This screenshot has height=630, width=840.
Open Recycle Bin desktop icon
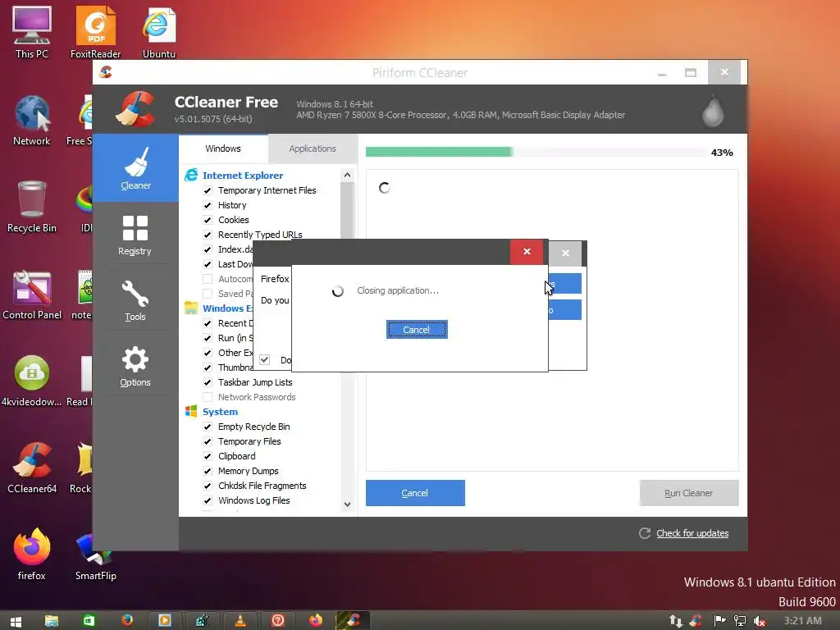coord(32,207)
